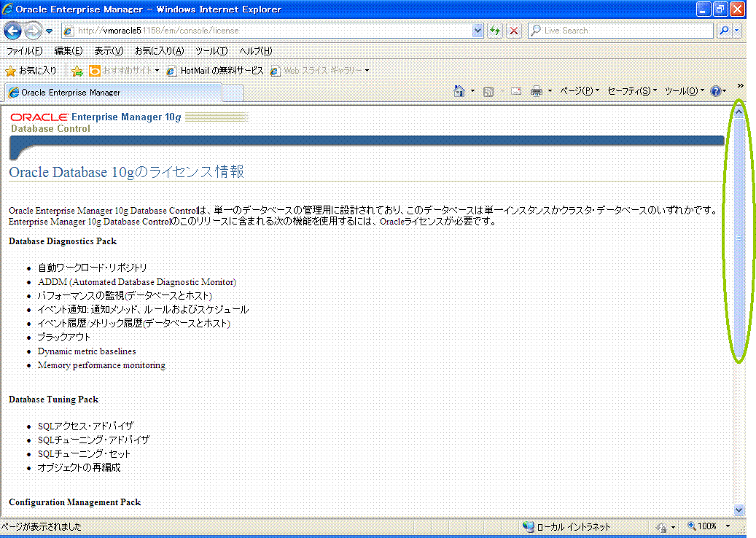
Task: Open the ツール(O) command bar menu
Action: pos(684,91)
